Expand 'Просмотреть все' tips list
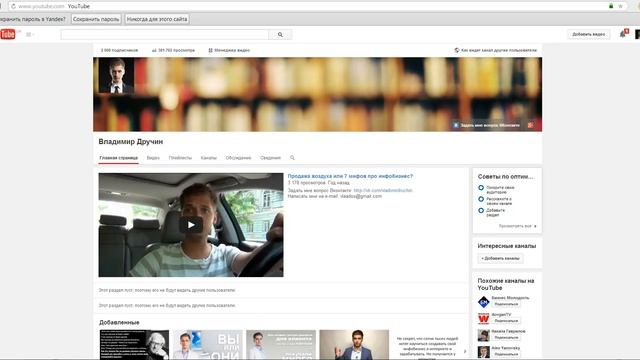 point(517,226)
